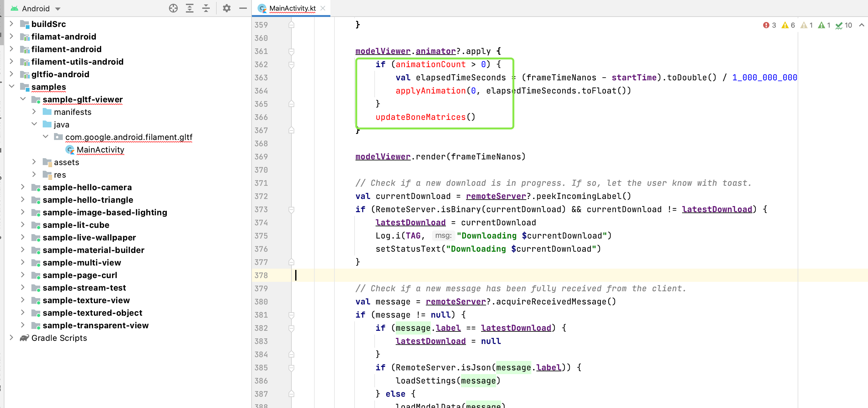868x408 pixels.
Task: Collapse the samples folder
Action: click(x=12, y=87)
